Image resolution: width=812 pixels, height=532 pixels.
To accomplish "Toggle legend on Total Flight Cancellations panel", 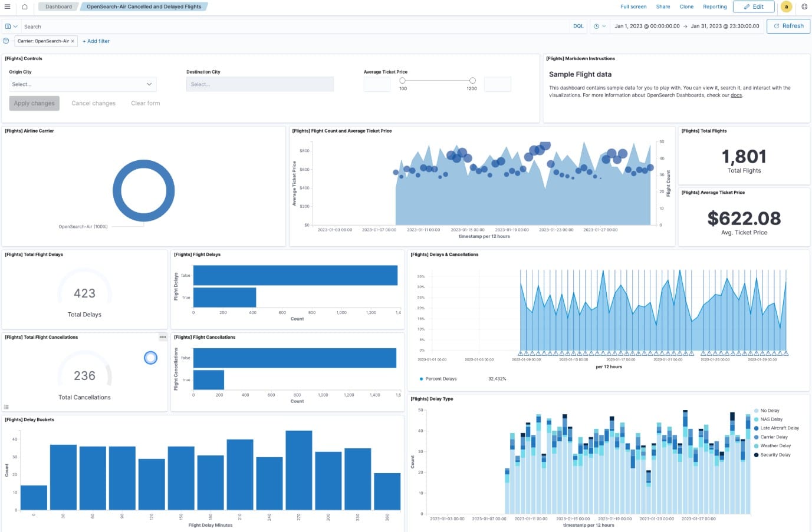I will 6,407.
